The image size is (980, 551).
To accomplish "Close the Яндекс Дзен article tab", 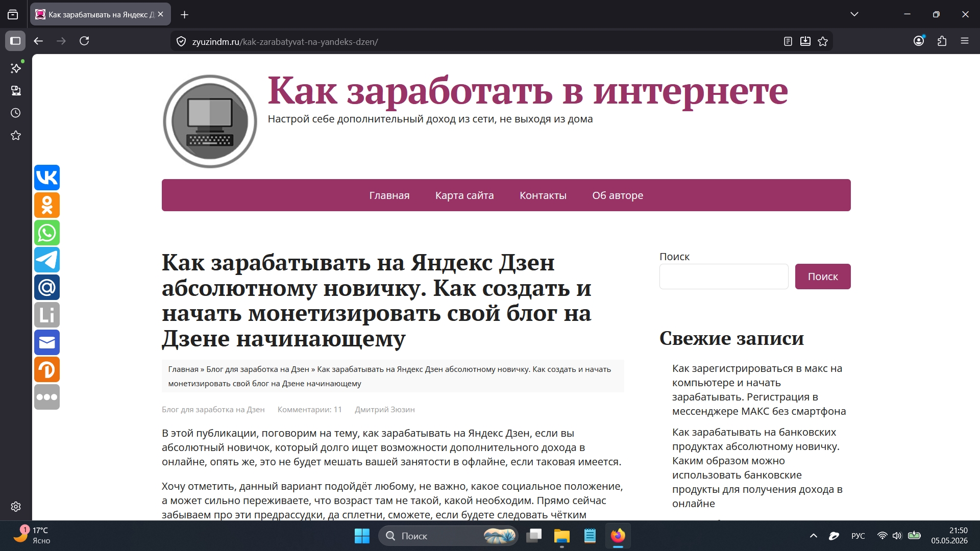I will (161, 14).
